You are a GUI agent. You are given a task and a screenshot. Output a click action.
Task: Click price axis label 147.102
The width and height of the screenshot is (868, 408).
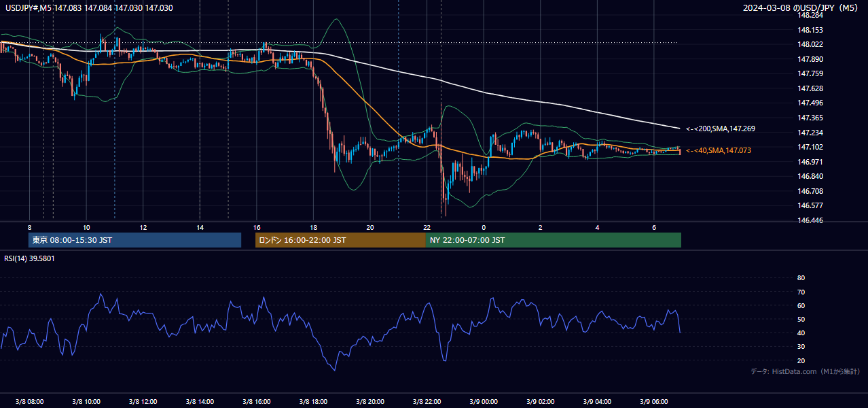(x=810, y=147)
